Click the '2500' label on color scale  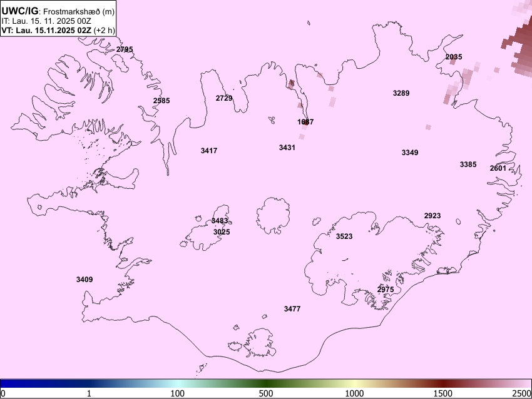pos(522,393)
